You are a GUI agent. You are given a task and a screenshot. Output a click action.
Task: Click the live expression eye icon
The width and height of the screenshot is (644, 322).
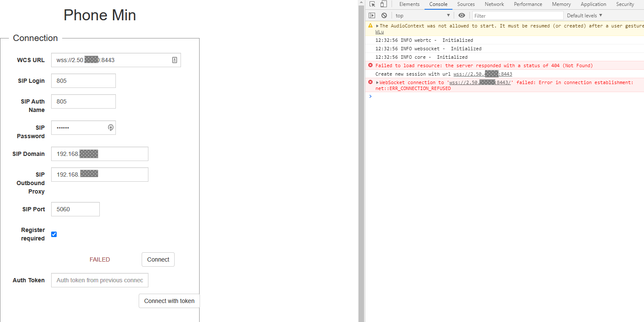462,16
